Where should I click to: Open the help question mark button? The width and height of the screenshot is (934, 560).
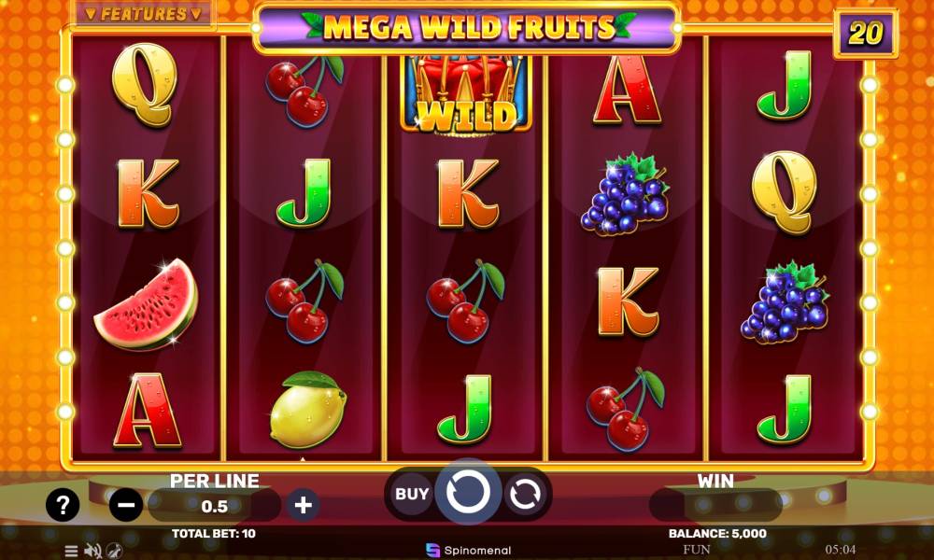tap(63, 505)
